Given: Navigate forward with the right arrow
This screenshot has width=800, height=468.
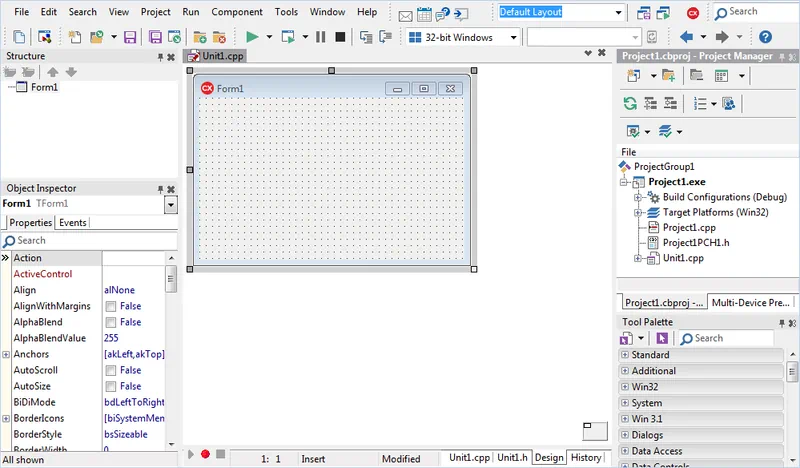Looking at the screenshot, I should (x=722, y=37).
